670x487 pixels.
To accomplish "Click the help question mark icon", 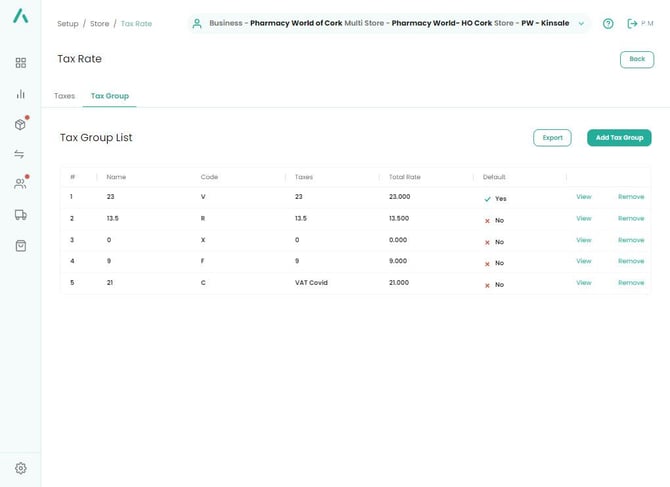I will [608, 24].
